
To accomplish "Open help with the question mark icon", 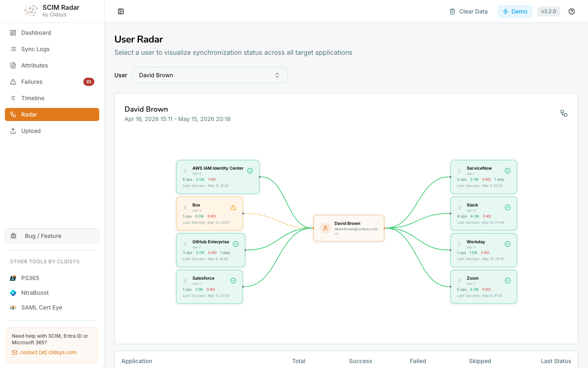I will pyautogui.click(x=572, y=11).
